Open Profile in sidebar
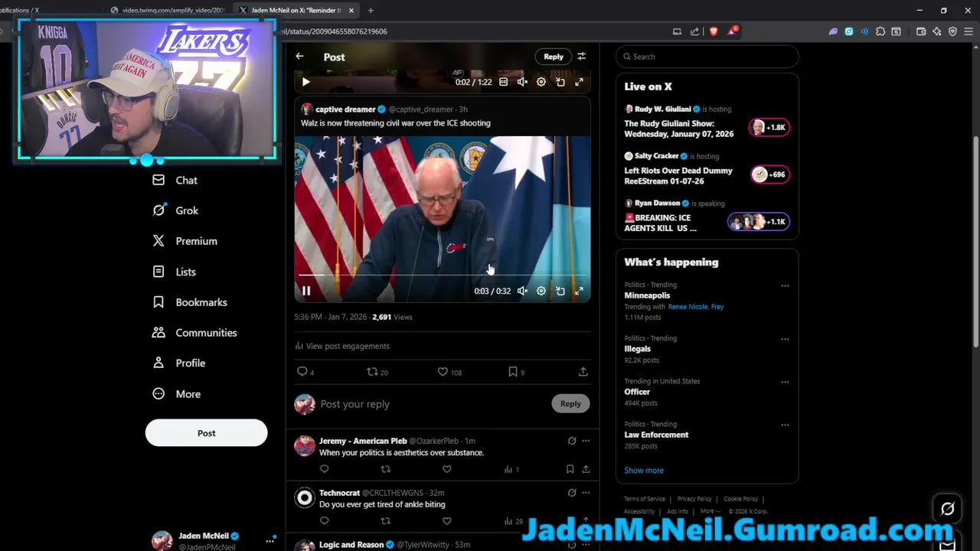 178,364
